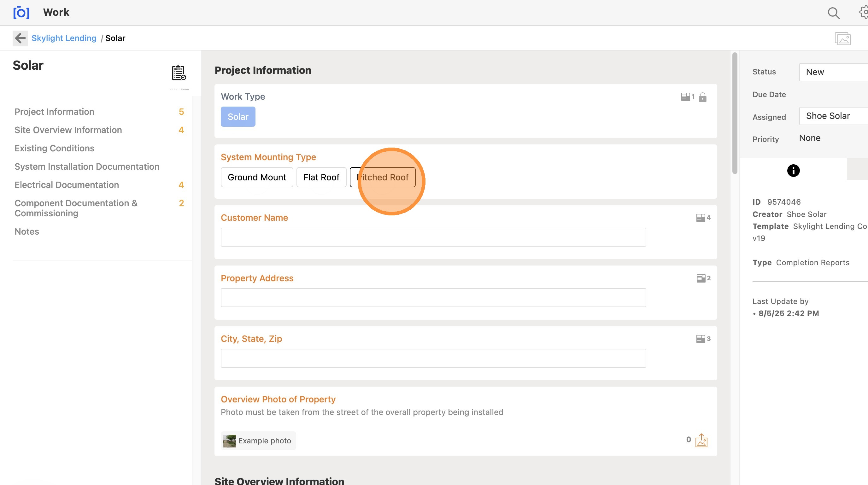Click the back arrow button

point(20,38)
